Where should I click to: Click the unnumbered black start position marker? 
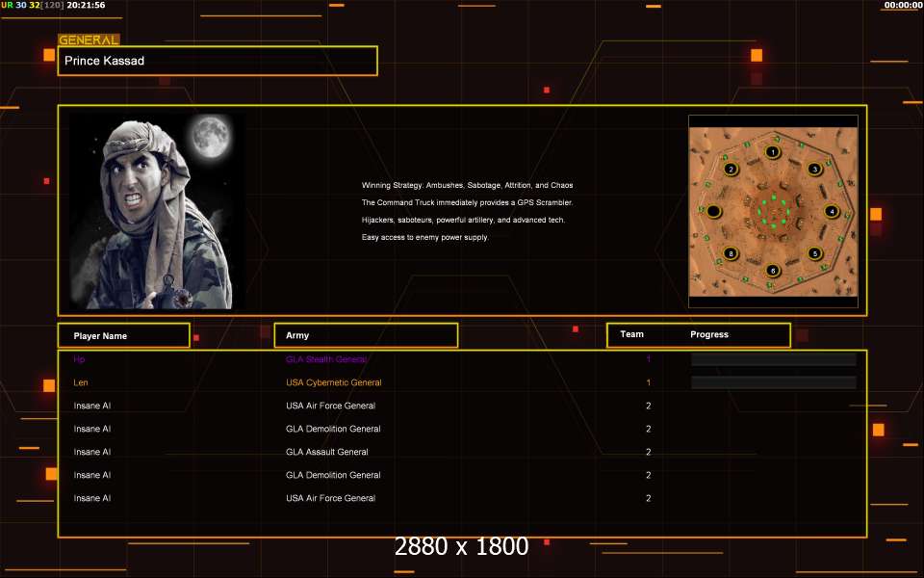pyautogui.click(x=713, y=211)
